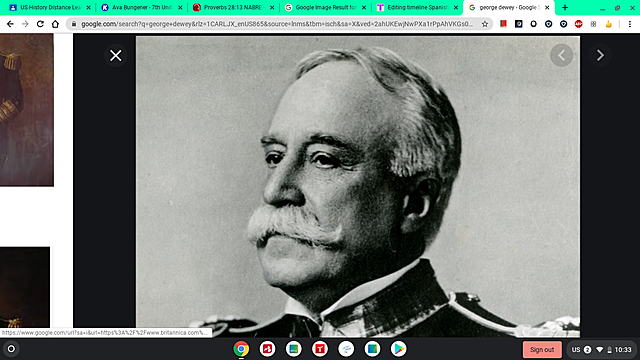Reload the Google search page
Image resolution: width=640 pixels, height=360 pixels.
tap(40, 24)
